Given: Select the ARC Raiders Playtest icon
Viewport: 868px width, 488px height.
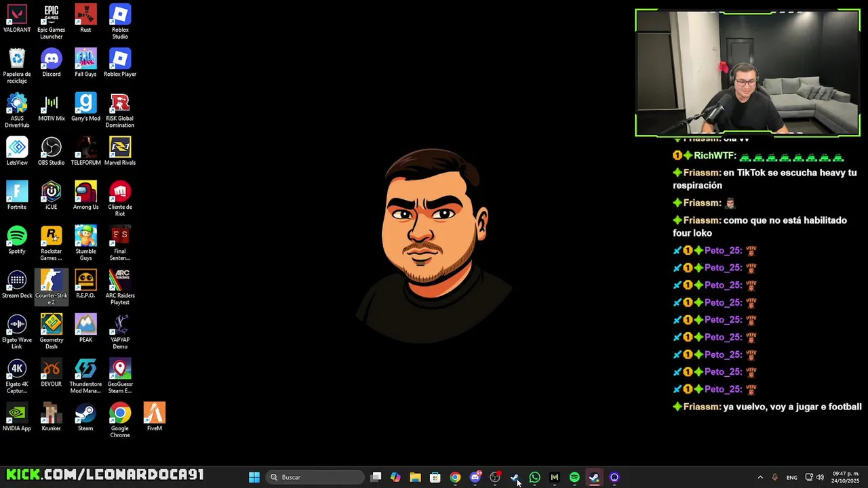Looking at the screenshot, I should [x=120, y=287].
